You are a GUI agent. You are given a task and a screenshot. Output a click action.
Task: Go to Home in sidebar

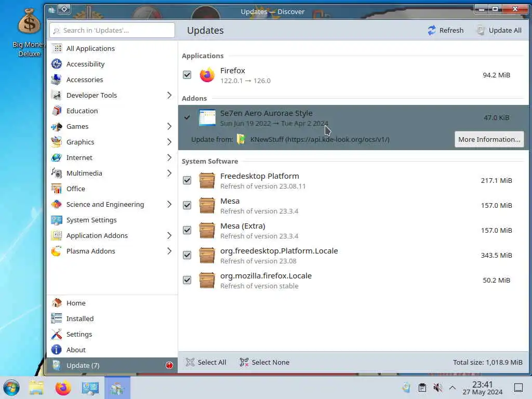pos(112,303)
